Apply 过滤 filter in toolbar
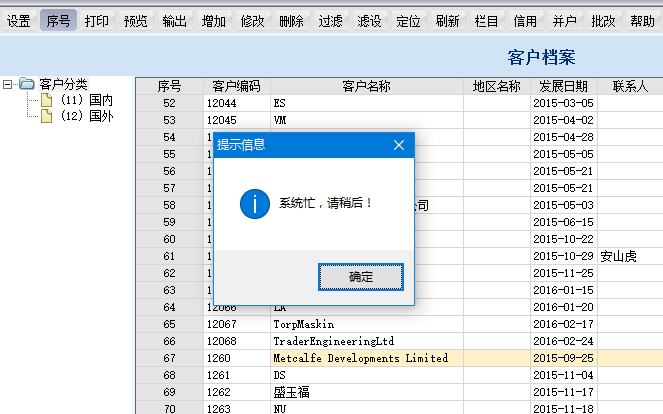The image size is (663, 414). point(331,20)
